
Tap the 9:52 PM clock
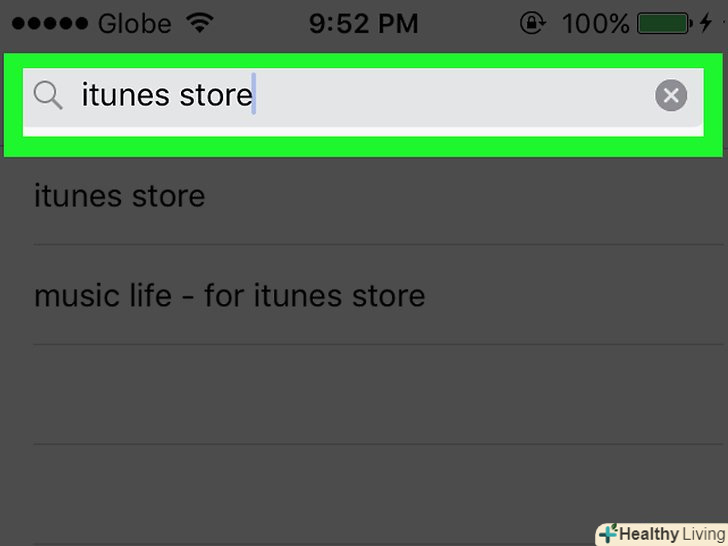tap(362, 24)
